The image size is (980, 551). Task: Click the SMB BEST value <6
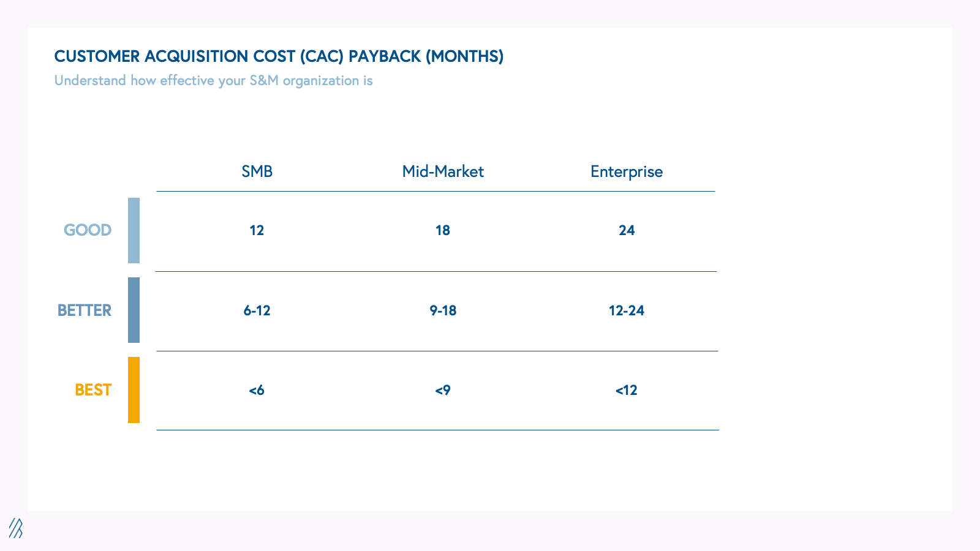pyautogui.click(x=257, y=390)
